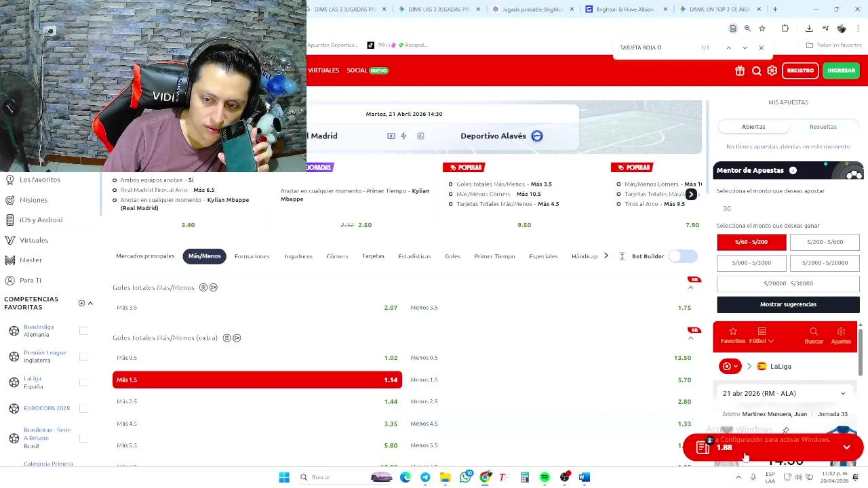The height and width of the screenshot is (488, 868).
Task: Switch to Mercados principales tab
Action: point(145,256)
